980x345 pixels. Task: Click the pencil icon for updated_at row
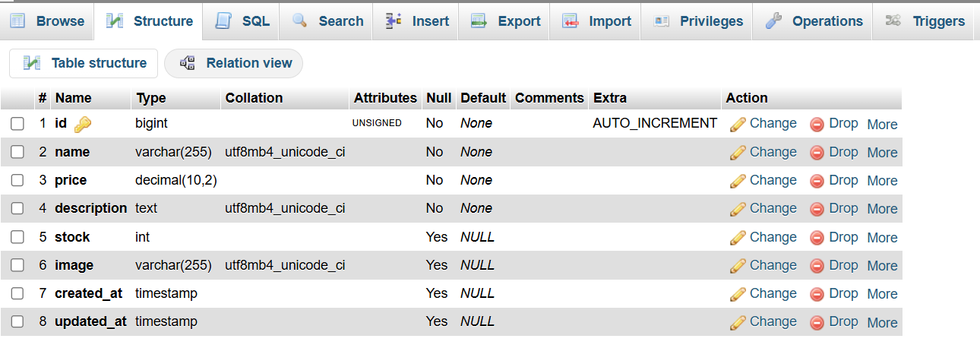pos(738,322)
